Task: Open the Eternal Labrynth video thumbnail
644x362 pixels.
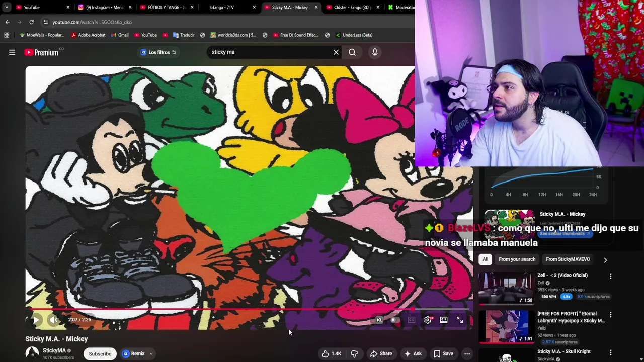Action: coord(506,327)
